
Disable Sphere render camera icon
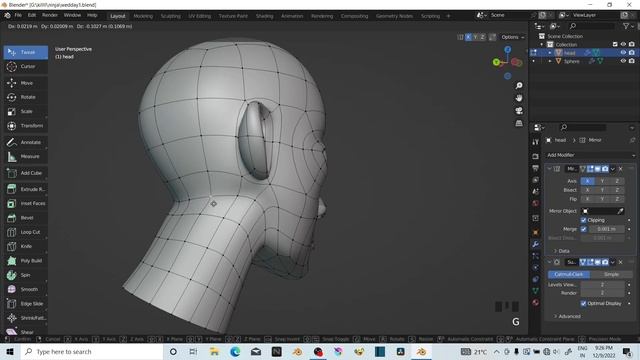(x=631, y=61)
